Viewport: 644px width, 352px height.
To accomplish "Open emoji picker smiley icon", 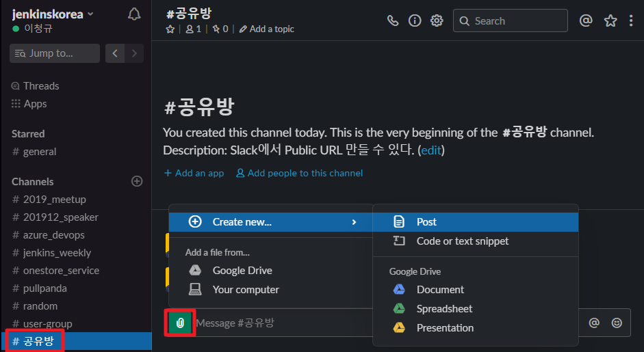I will tap(617, 323).
